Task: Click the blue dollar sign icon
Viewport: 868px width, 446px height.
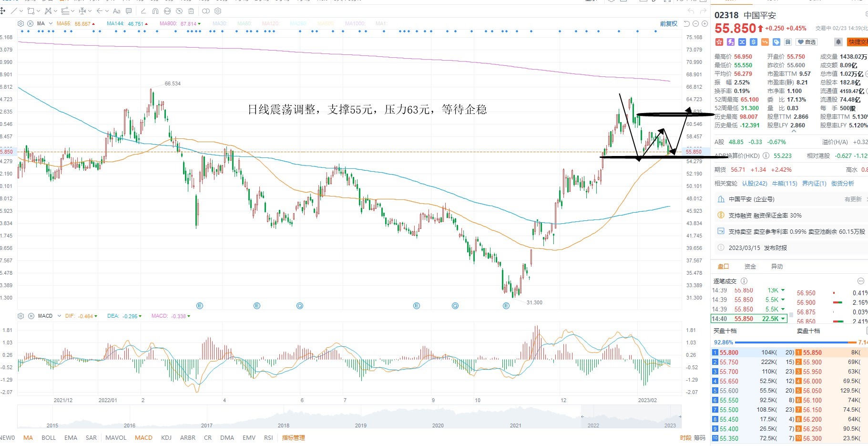Action: (x=753, y=42)
